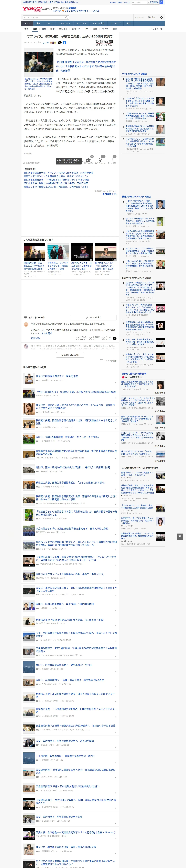186x868 pixels.
Task: Open the settings gear icon
Action: coord(161,18)
